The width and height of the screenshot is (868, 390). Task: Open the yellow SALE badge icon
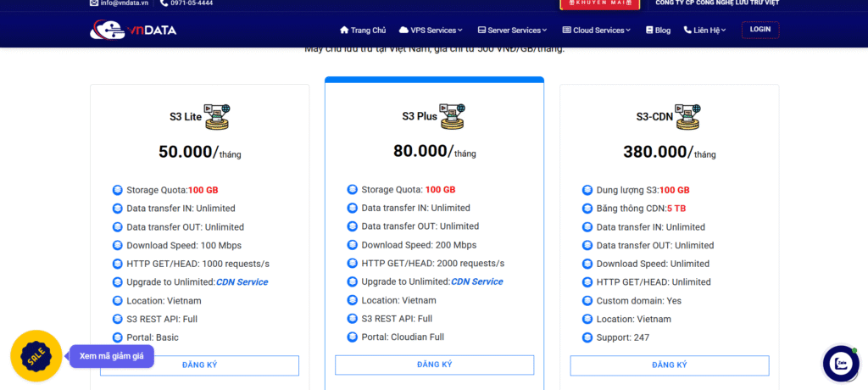point(36,356)
